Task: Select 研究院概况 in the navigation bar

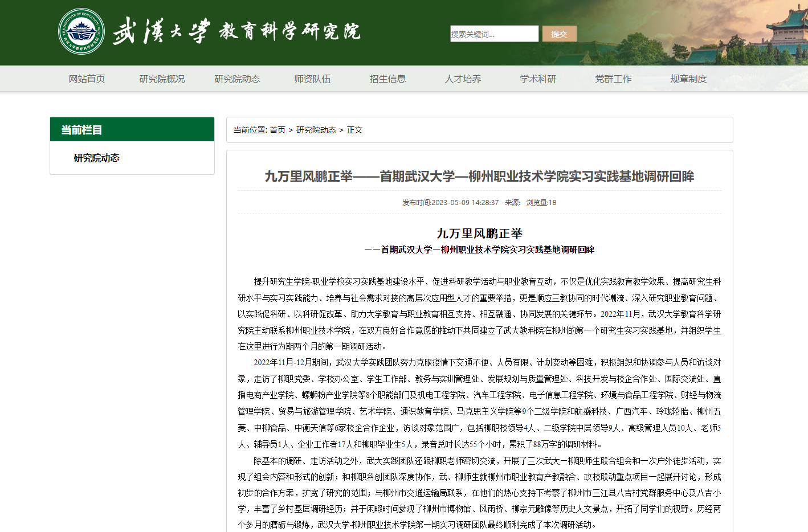Action: coord(162,79)
